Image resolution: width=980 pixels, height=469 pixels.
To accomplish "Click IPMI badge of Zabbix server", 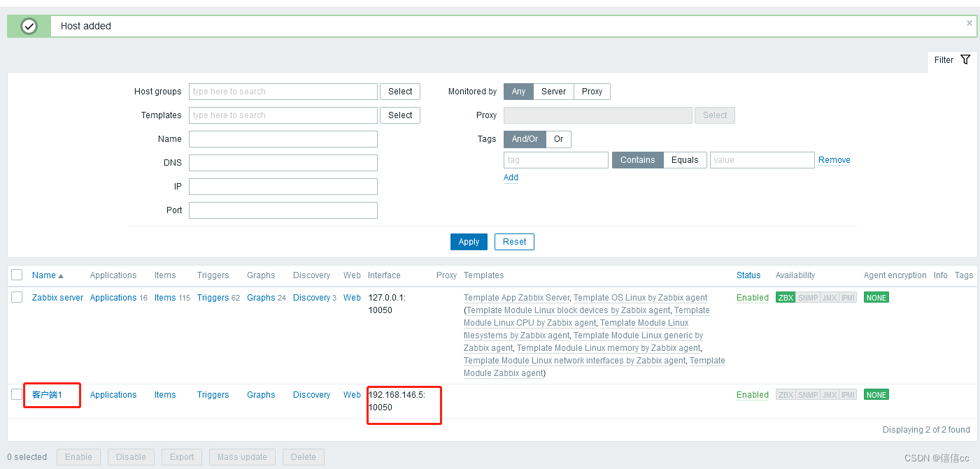I will pyautogui.click(x=848, y=298).
